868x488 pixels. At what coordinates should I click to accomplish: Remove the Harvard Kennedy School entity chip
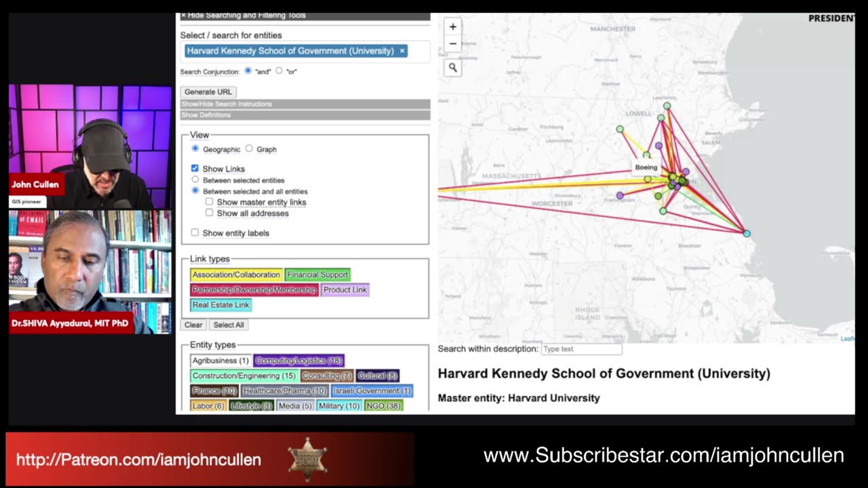pos(401,50)
